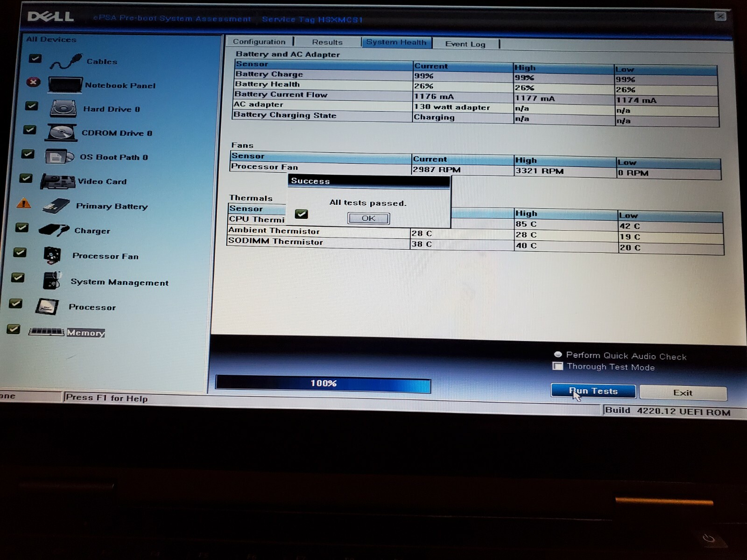Viewport: 747px width, 560px height.
Task: Click the All Devices heading
Action: pyautogui.click(x=51, y=39)
